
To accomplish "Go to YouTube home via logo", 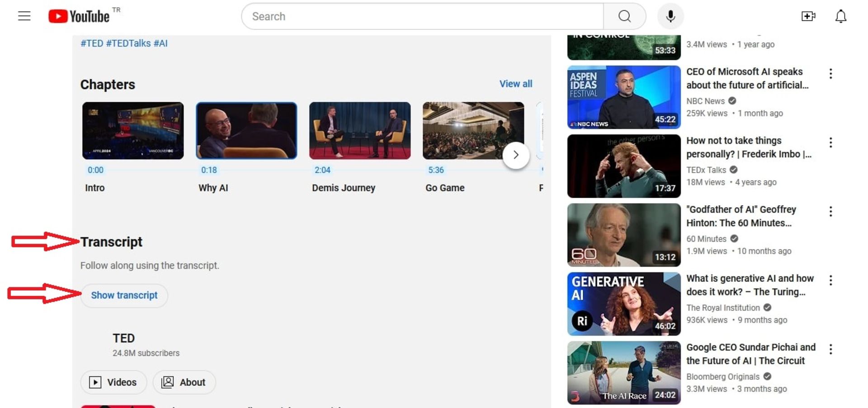I will pyautogui.click(x=79, y=16).
